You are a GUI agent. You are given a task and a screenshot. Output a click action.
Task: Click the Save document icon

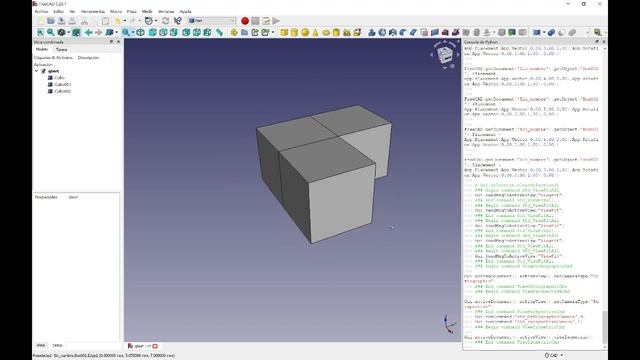click(x=61, y=21)
